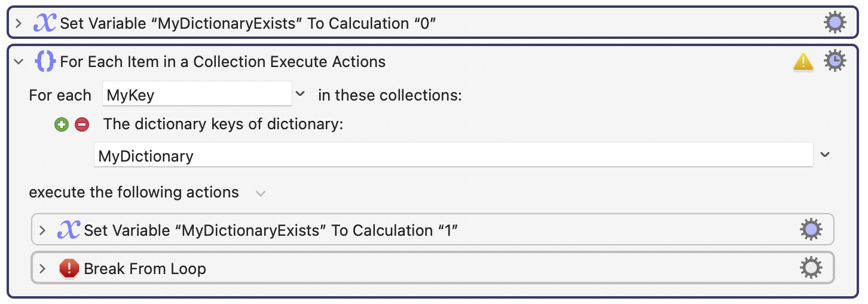The width and height of the screenshot is (868, 304).
Task: Click into the MyKey variable field
Action: click(x=197, y=95)
